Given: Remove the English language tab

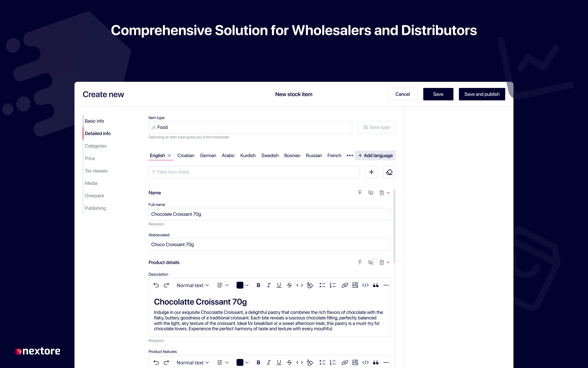Looking at the screenshot, I should pos(169,156).
